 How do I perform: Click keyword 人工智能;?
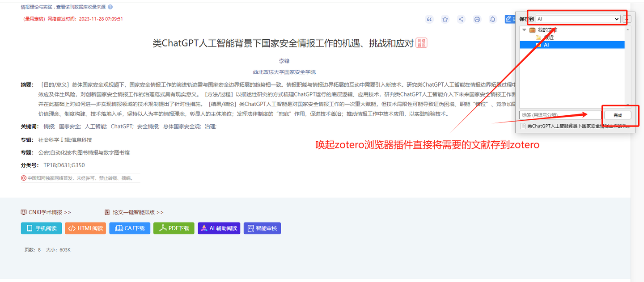tap(96, 126)
